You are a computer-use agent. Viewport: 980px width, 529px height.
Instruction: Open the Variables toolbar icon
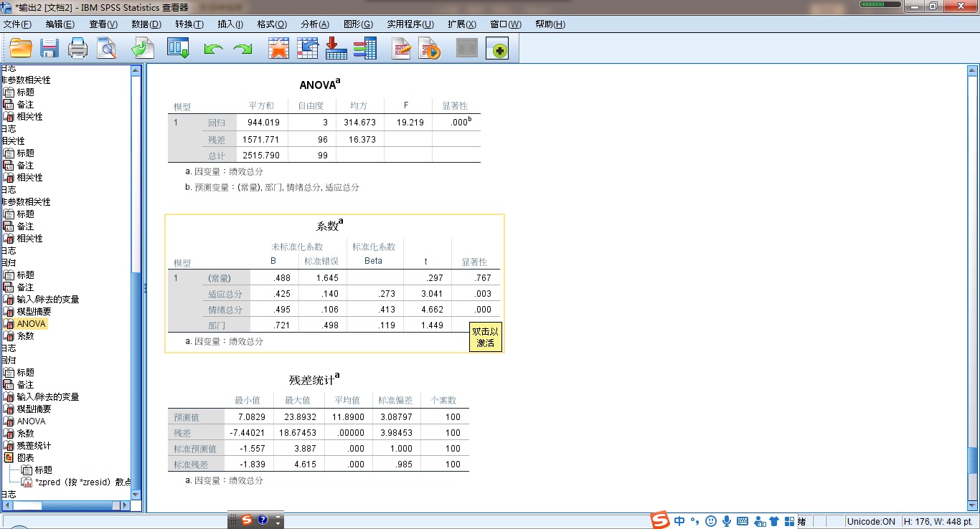tap(365, 49)
